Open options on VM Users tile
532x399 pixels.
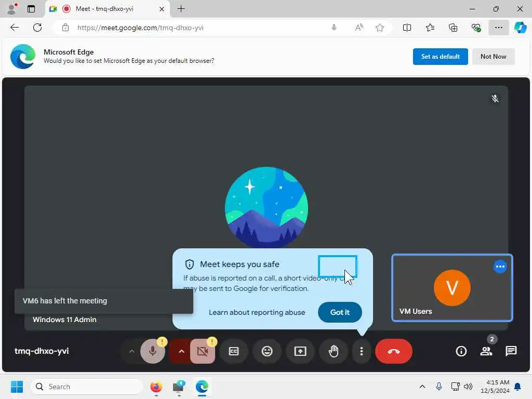(500, 267)
